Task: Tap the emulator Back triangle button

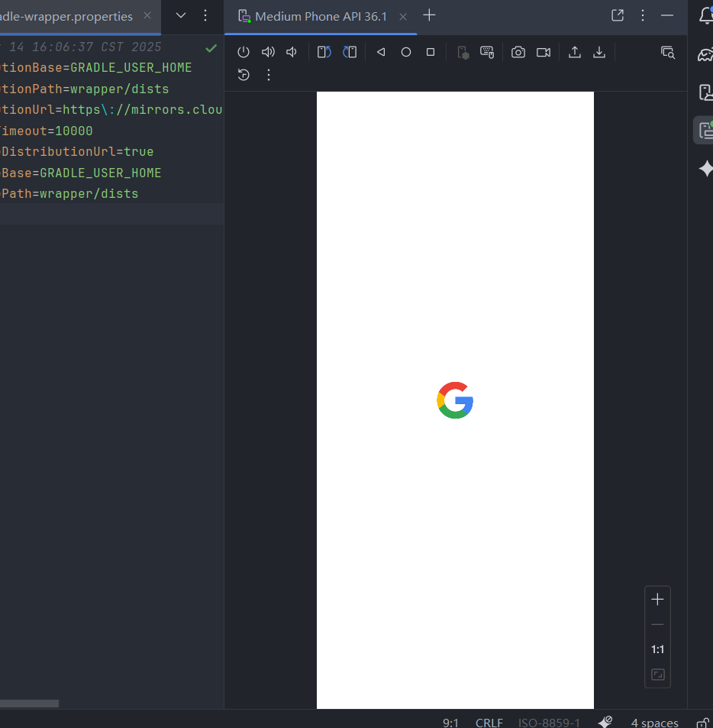Action: [x=381, y=52]
